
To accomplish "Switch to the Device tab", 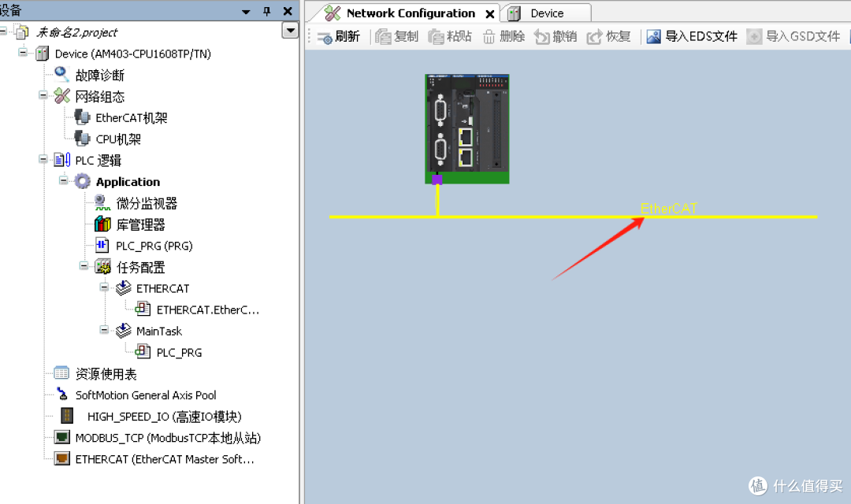I will (547, 13).
